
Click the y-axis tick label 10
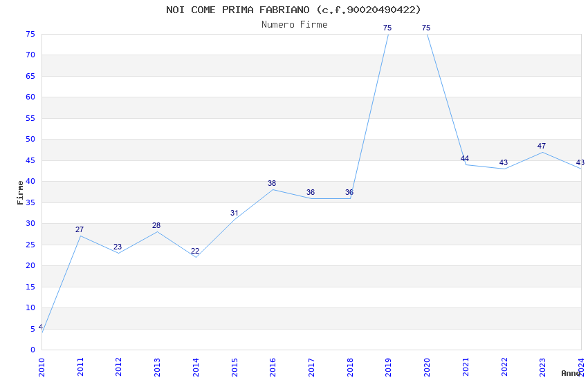(30, 307)
